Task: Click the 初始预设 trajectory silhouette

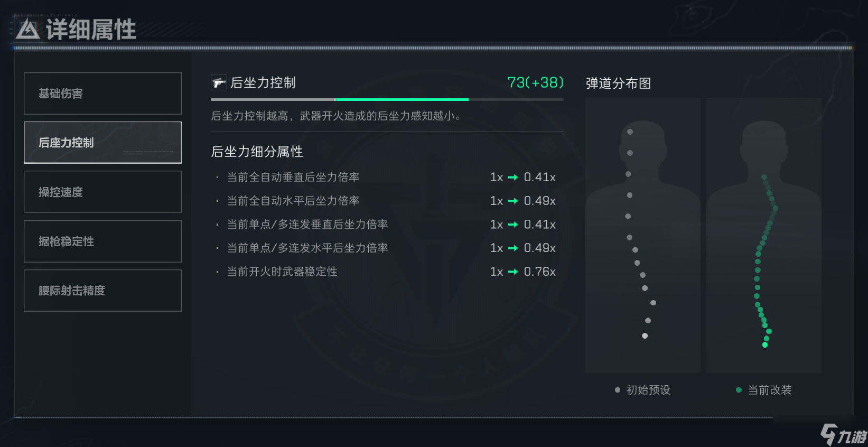Action: (x=643, y=235)
